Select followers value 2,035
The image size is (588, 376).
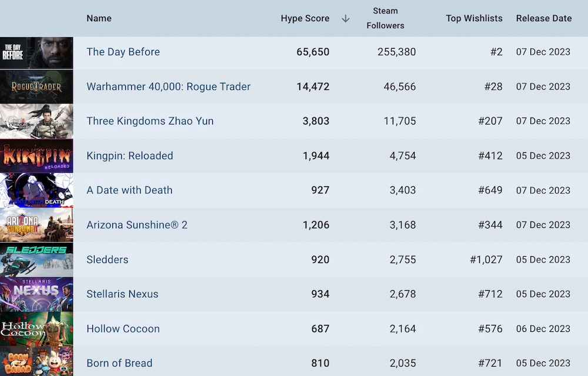tap(402, 363)
